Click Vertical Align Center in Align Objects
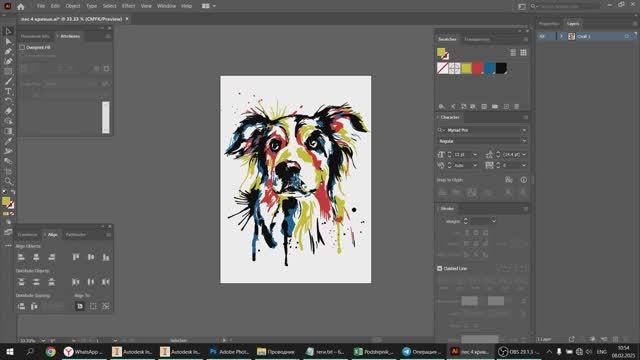The height and width of the screenshot is (360, 640). pyautogui.click(x=91, y=257)
